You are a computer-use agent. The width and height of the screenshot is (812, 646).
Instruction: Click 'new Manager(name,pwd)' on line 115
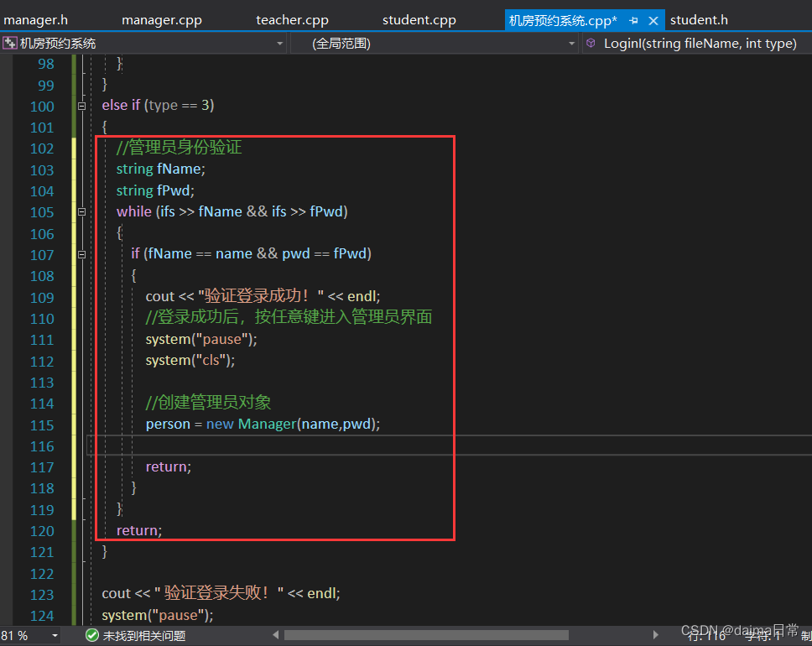[x=291, y=424]
